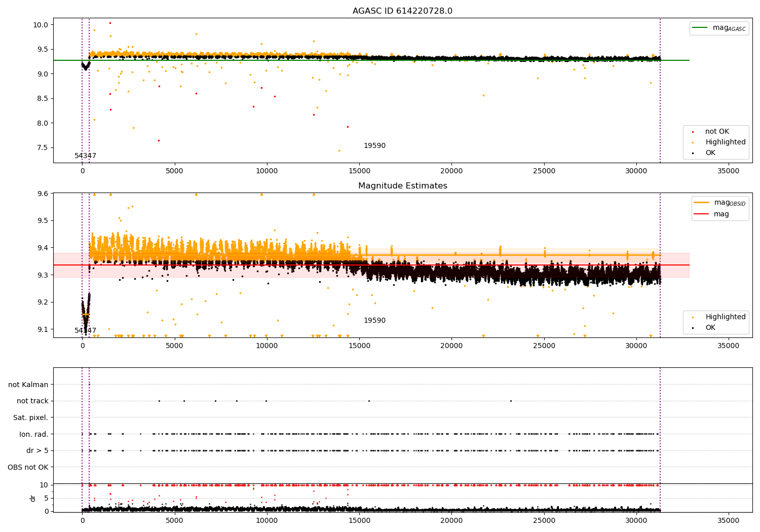Click the '7.5' y-axis tick of top plot
Image resolution: width=760 pixels, height=532 pixels.
point(43,148)
